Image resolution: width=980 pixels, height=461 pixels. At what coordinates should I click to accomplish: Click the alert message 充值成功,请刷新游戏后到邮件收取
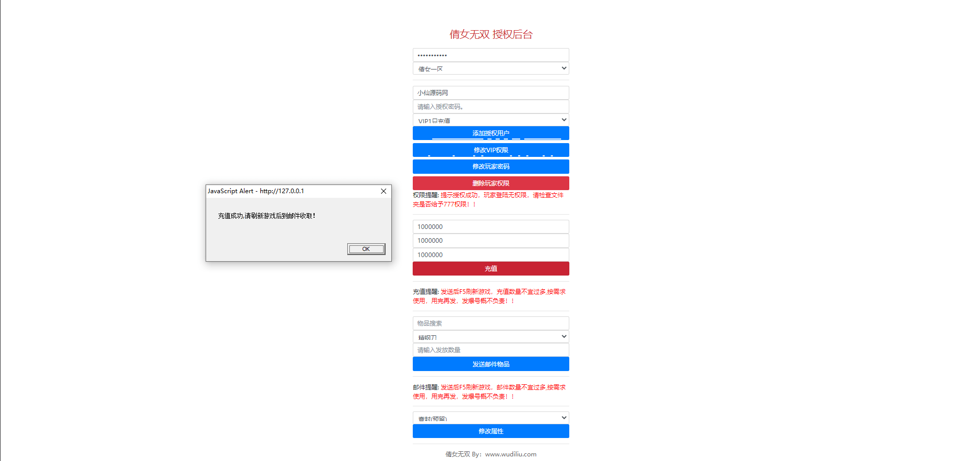pos(266,216)
